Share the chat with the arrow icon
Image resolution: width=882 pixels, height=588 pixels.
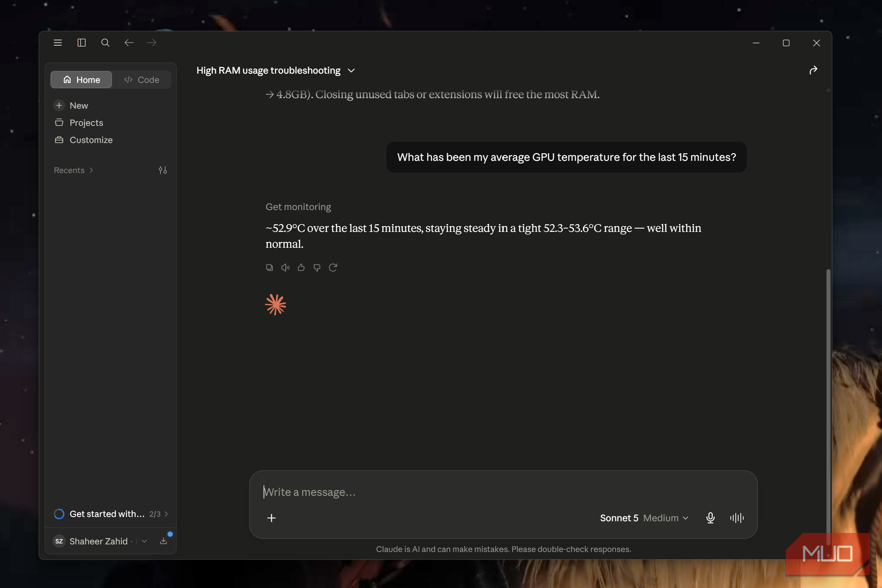click(x=813, y=70)
